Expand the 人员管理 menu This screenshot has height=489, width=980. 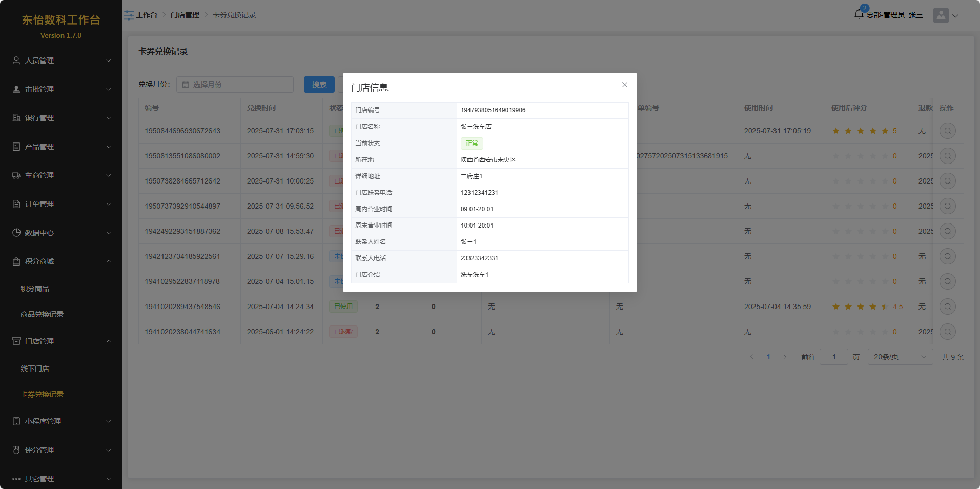[x=61, y=60]
